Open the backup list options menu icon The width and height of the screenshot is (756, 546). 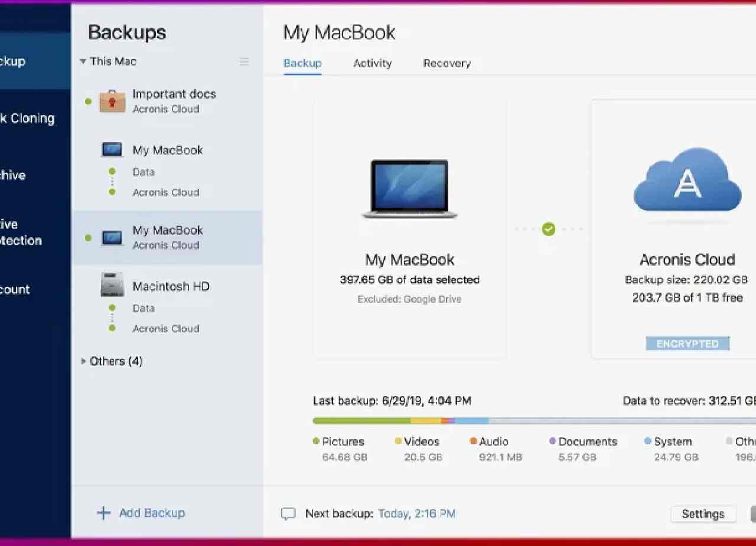point(244,61)
